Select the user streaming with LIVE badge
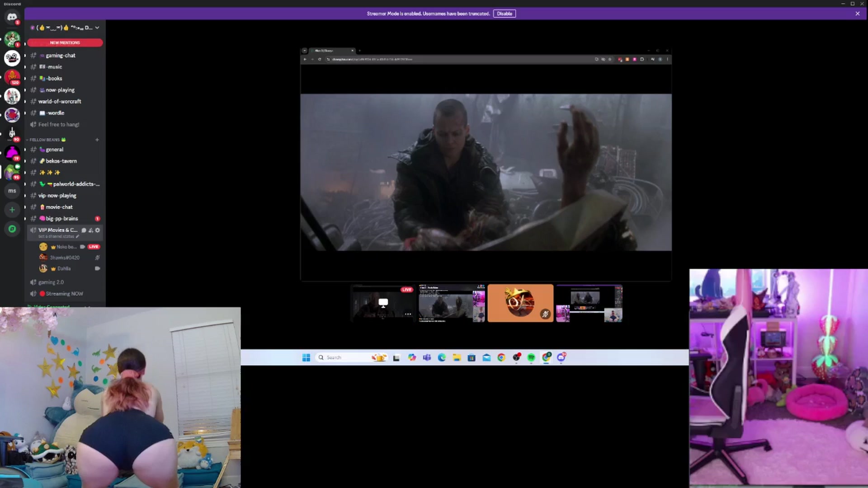Viewport: 868px width, 488px height. 70,247
